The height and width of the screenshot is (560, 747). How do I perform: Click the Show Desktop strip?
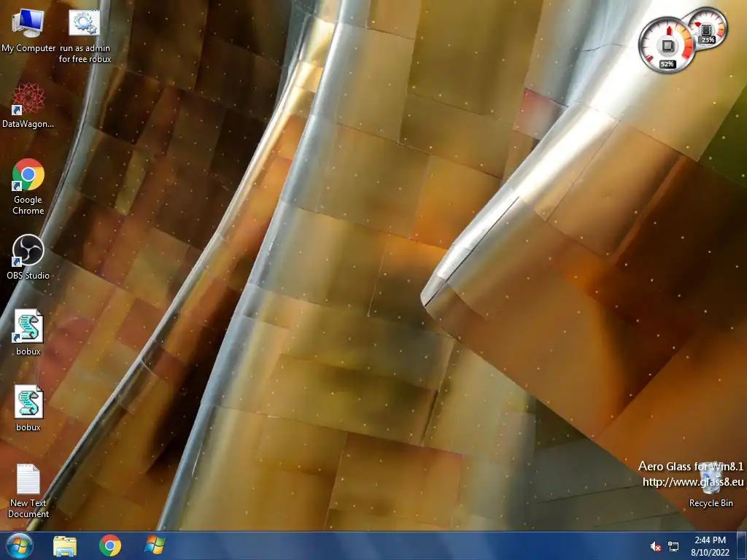(742, 545)
